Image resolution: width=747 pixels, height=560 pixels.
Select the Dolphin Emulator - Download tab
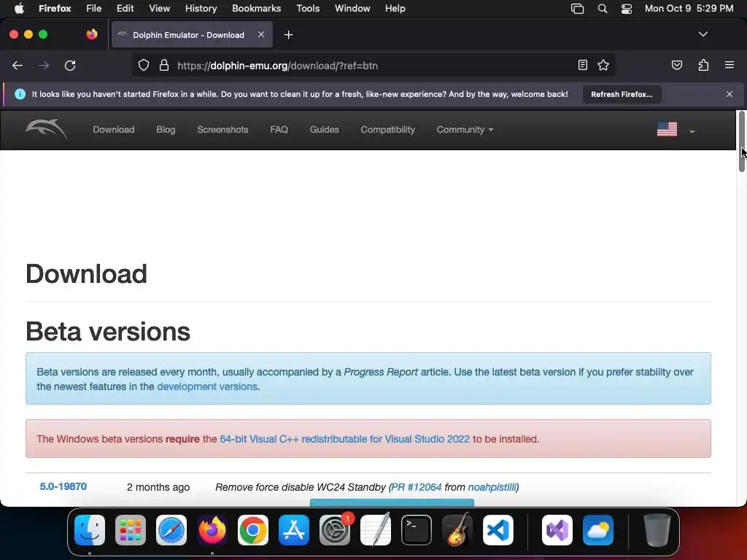click(192, 35)
